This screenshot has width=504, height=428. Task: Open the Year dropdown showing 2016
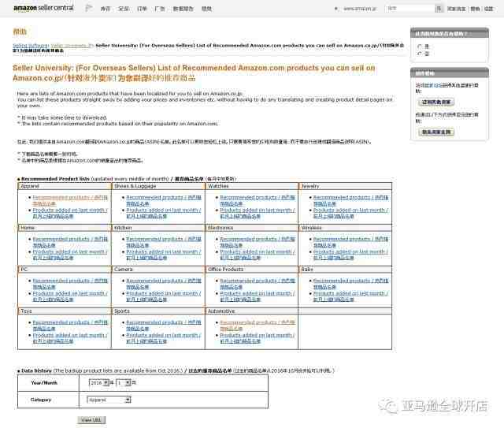[98, 383]
